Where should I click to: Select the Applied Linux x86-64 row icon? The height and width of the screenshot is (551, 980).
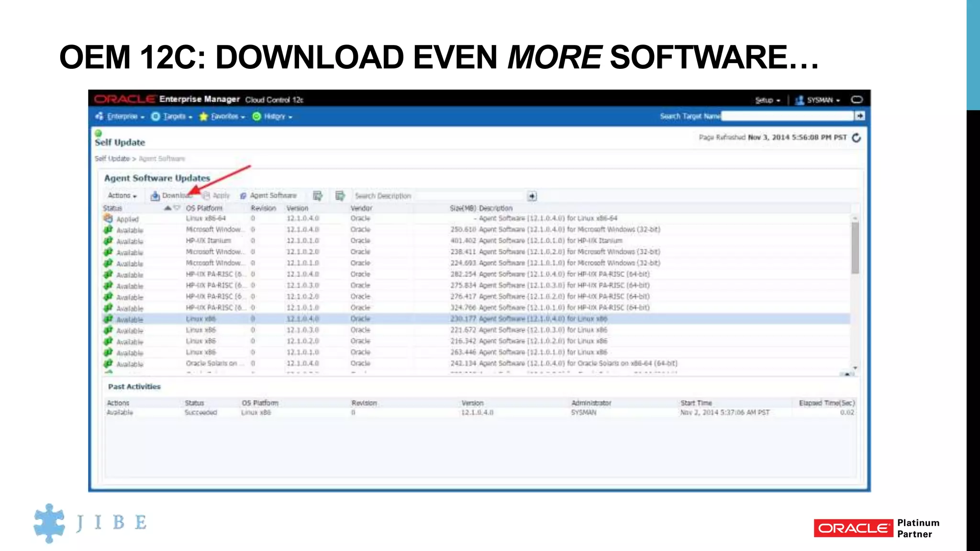(108, 219)
